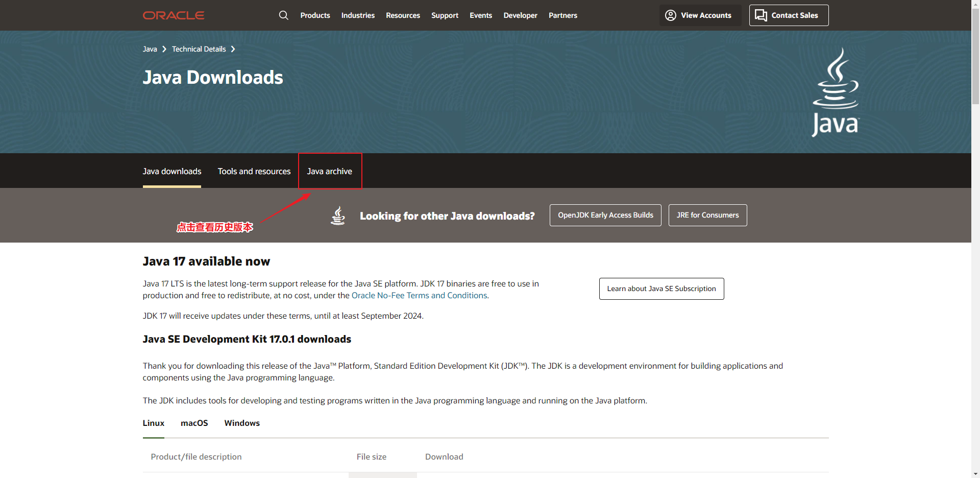Click 'Looking for other Java downloads?' text

tap(447, 216)
